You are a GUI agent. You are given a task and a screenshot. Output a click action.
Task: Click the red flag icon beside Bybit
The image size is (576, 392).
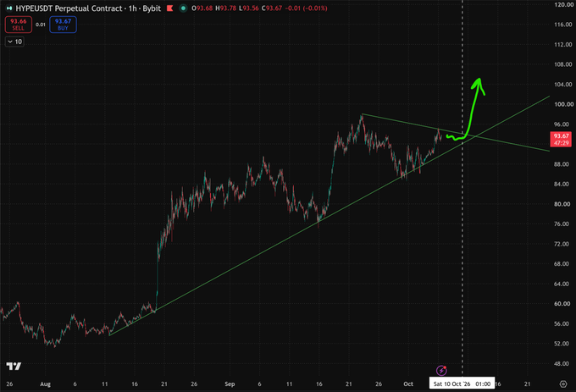tap(169, 8)
